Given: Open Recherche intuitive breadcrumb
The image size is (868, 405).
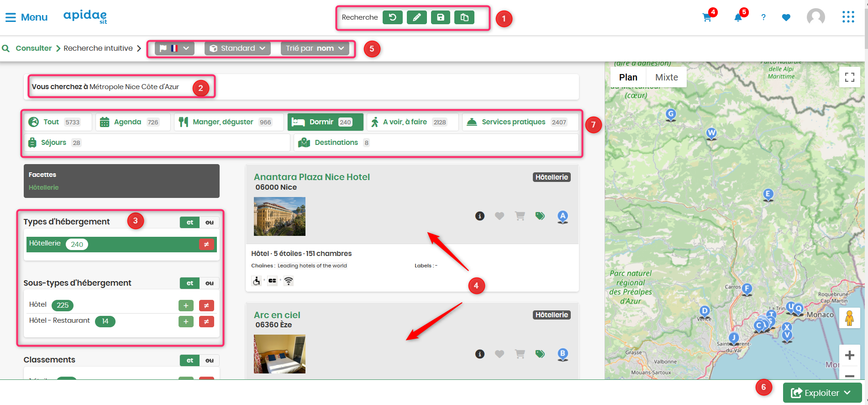Looking at the screenshot, I should (x=98, y=48).
